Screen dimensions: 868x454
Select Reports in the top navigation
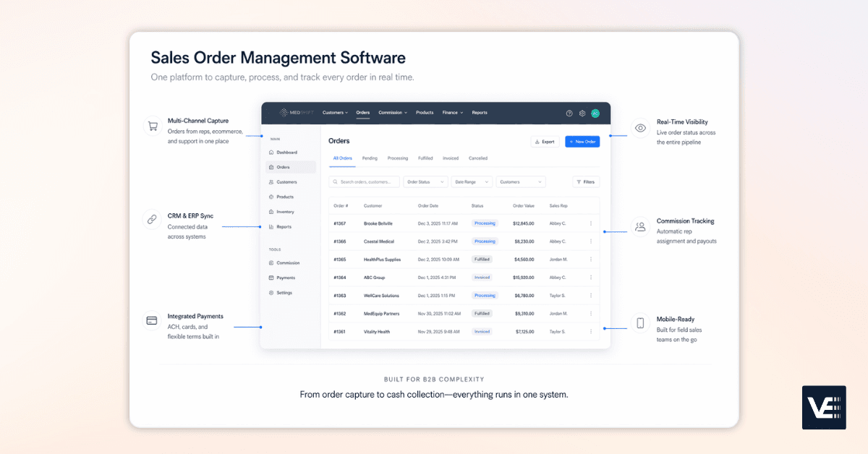(x=480, y=113)
